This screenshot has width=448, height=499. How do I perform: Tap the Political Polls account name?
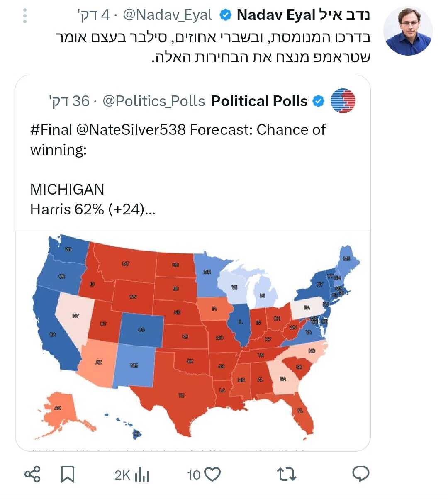[x=259, y=101]
